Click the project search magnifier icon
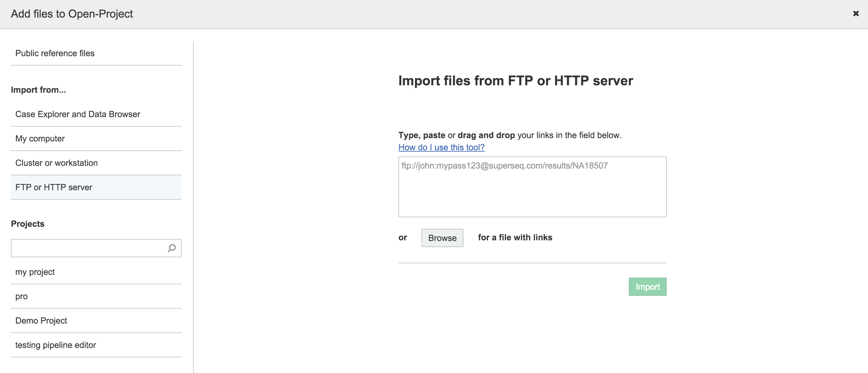The width and height of the screenshot is (868, 373). click(x=172, y=248)
